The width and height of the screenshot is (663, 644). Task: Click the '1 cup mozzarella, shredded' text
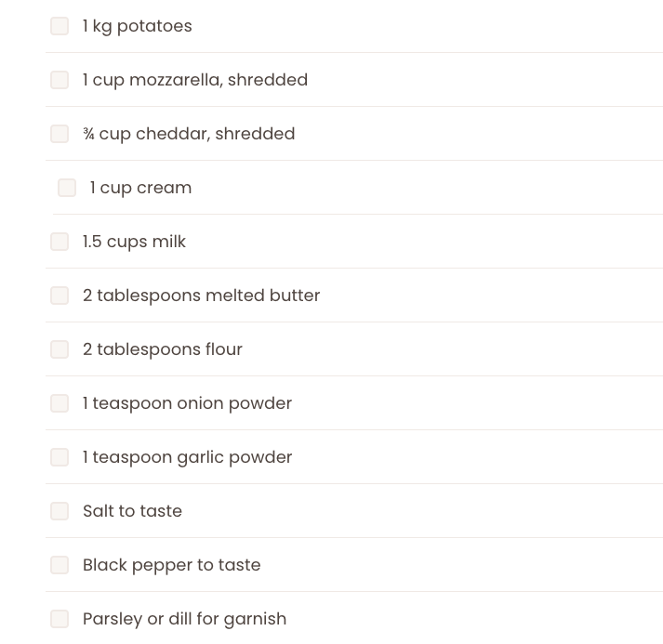[194, 80]
